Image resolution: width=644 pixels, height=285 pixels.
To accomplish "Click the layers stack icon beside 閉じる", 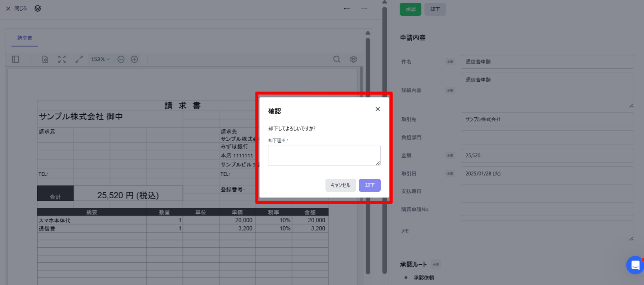I will pos(38,8).
